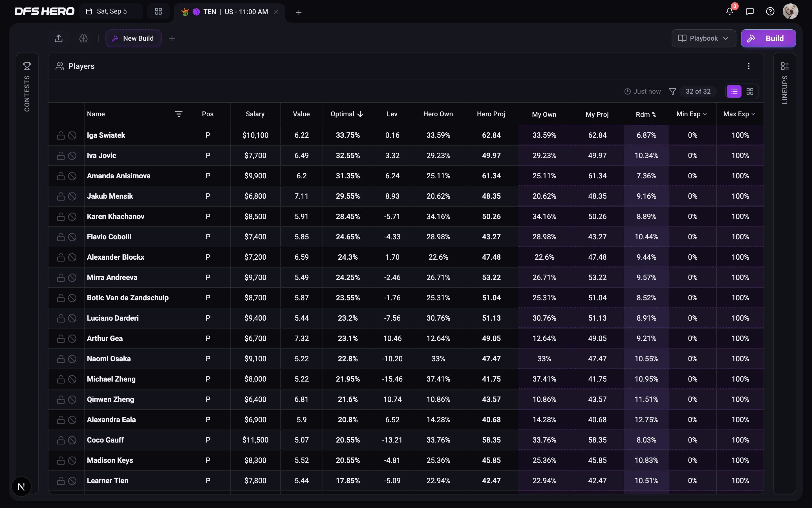The image size is (812, 508).
Task: Add a new build with plus icon
Action: [x=172, y=38]
